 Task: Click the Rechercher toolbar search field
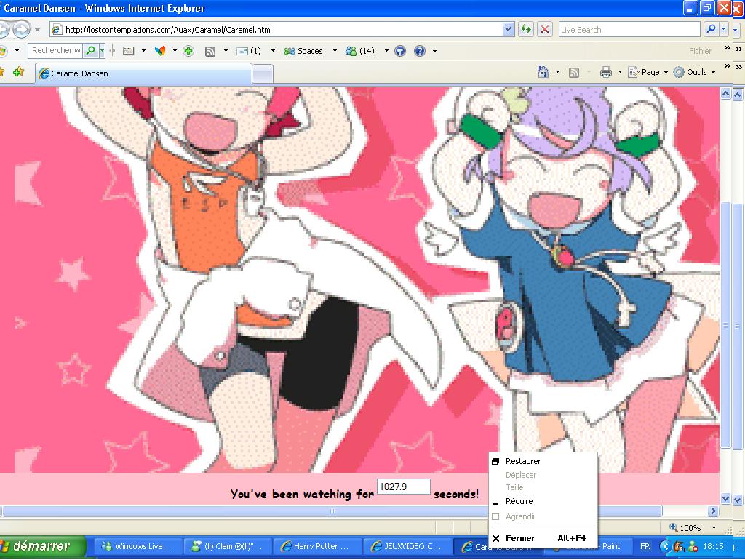[55, 50]
